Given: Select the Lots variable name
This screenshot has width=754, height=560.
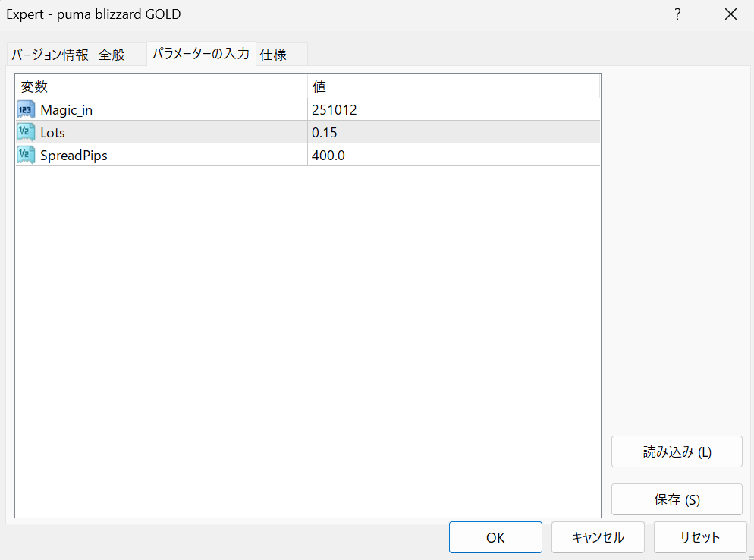Looking at the screenshot, I should click(x=53, y=133).
